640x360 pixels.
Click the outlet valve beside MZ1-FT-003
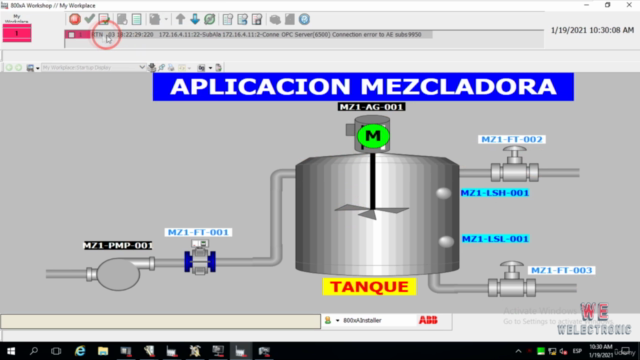click(512, 280)
